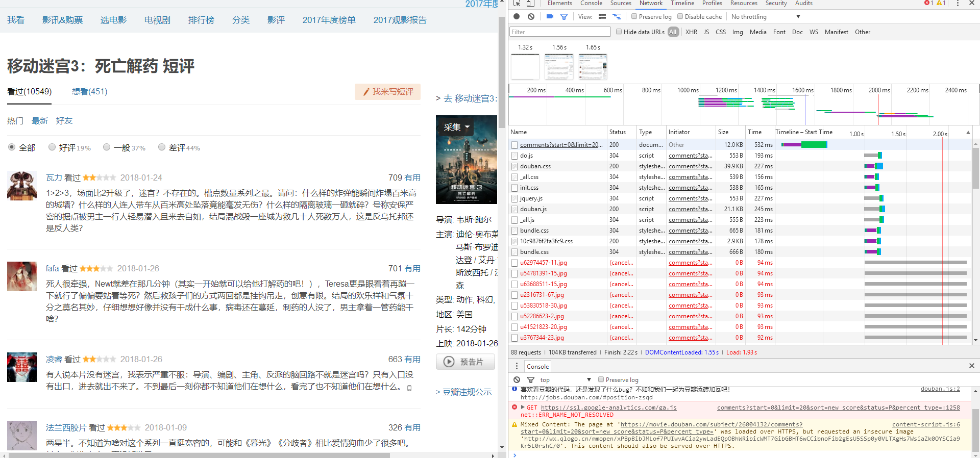
Task: Switch to large request rows view
Action: coord(602,16)
